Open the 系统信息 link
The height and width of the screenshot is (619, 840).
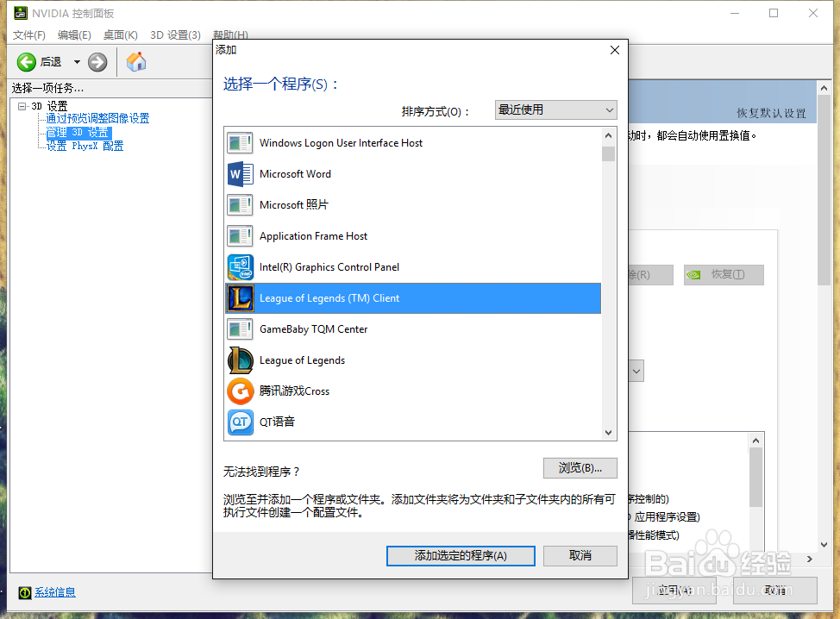pos(55,592)
